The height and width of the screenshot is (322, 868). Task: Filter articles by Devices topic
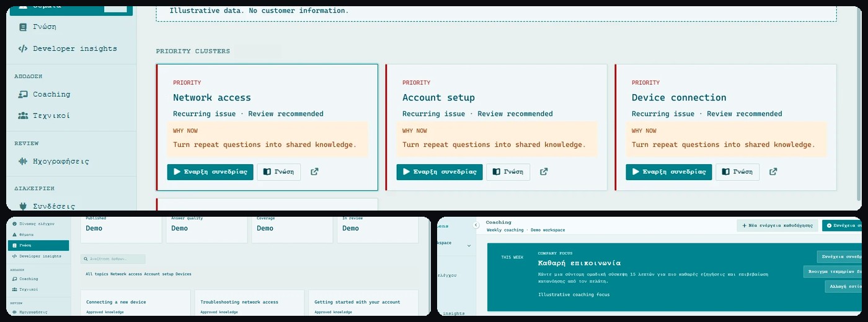184,274
